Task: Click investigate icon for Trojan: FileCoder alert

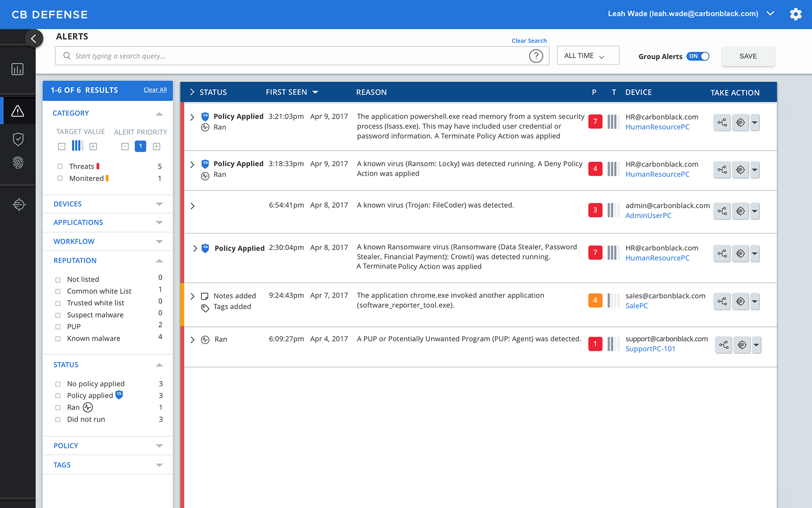Action: click(x=740, y=211)
